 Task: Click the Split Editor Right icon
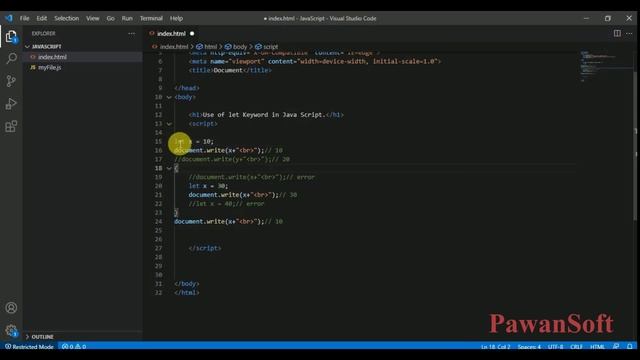[x=617, y=33]
